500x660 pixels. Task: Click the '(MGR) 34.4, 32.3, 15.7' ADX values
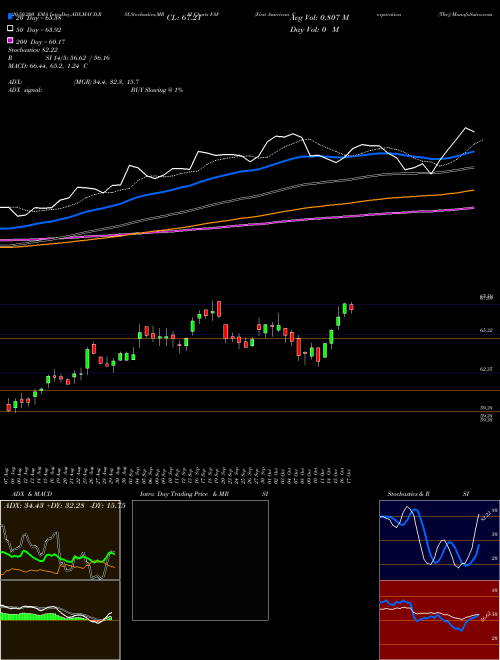click(106, 82)
